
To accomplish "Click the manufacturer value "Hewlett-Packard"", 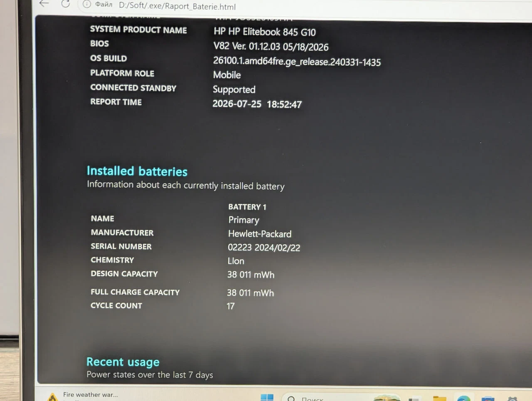I will click(x=260, y=234).
